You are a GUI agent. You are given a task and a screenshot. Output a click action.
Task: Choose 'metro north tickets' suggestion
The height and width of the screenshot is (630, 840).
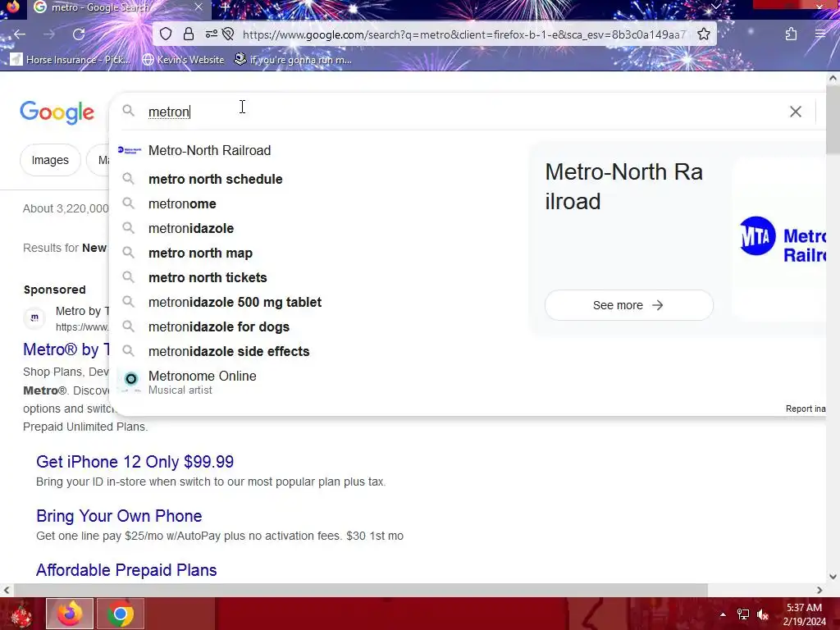208,277
